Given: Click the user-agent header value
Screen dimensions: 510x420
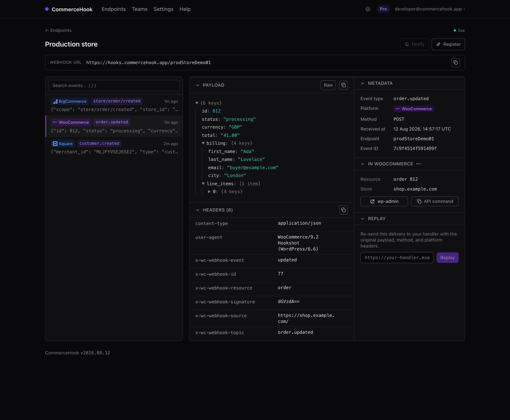Looking at the screenshot, I should [x=298, y=243].
